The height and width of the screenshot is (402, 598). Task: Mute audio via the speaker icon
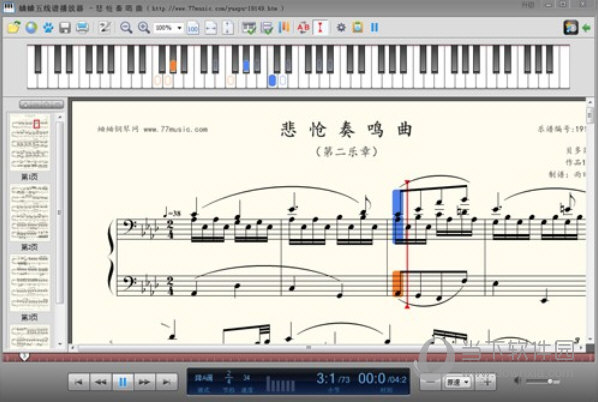[518, 380]
